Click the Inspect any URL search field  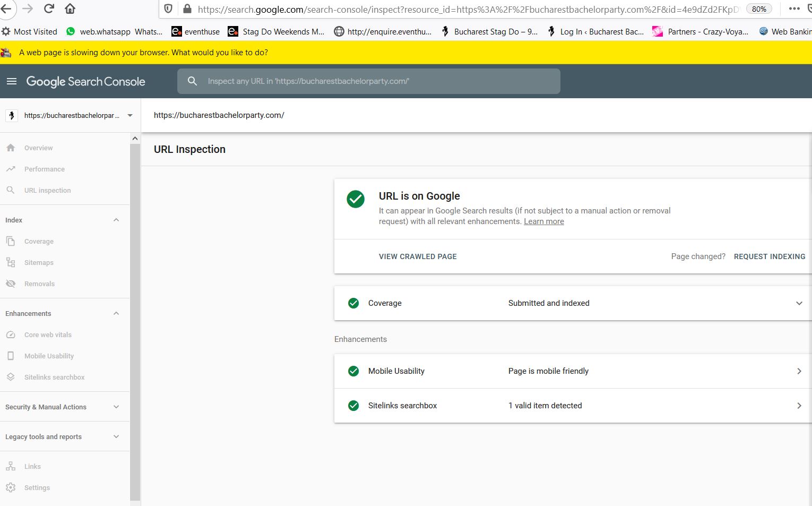[369, 81]
